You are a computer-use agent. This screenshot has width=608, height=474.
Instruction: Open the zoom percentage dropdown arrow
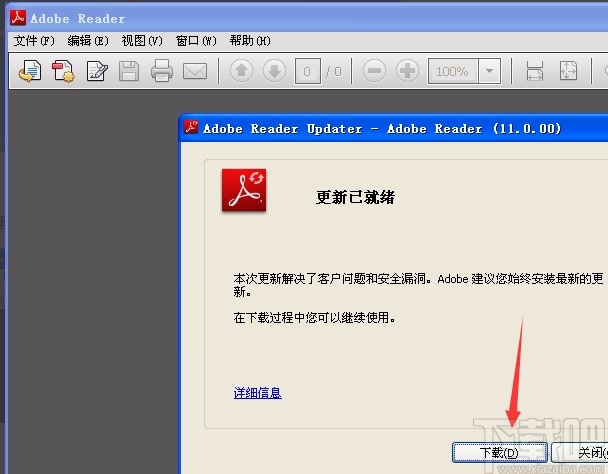click(490, 71)
